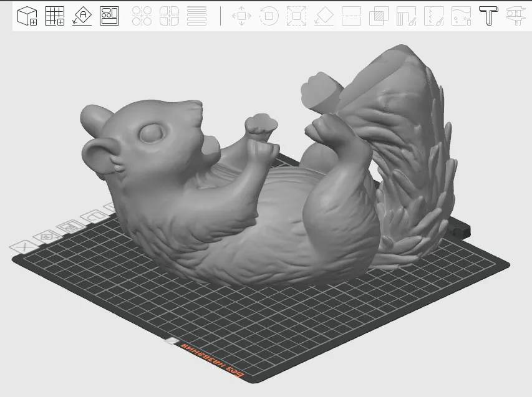Click the Split to parts icon
The height and width of the screenshot is (397, 532).
(x=170, y=16)
